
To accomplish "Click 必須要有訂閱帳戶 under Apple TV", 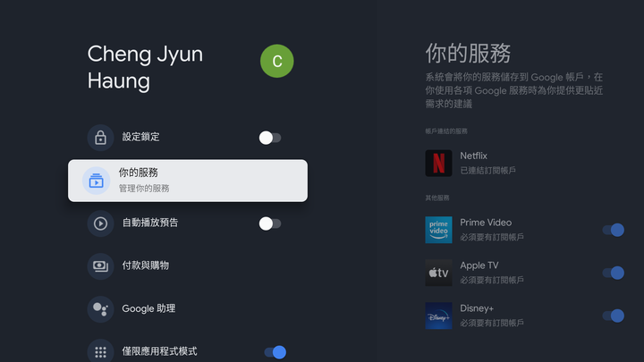I will click(x=492, y=280).
